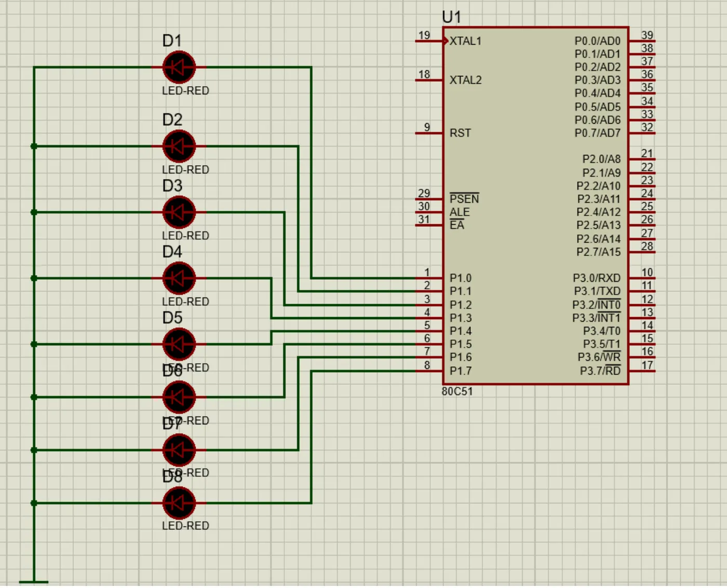Click the P1.5 pin label
Image resolution: width=727 pixels, height=588 pixels.
coord(460,344)
